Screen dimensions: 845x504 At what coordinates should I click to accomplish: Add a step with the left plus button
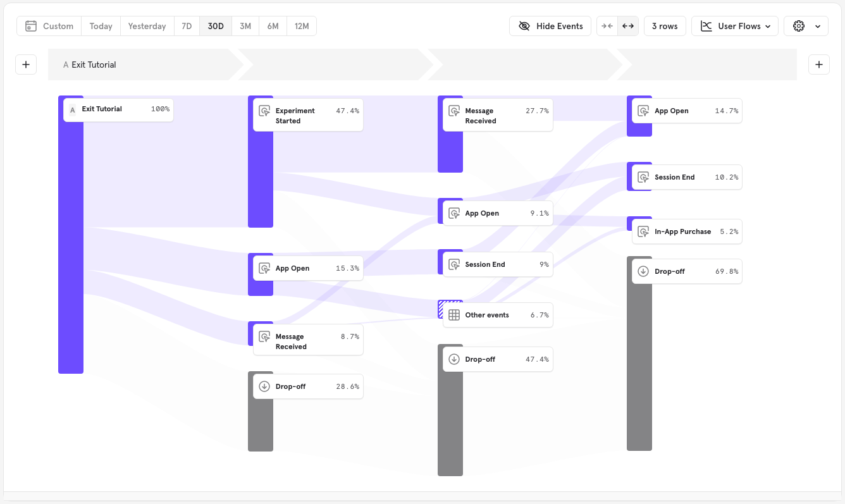pyautogui.click(x=26, y=64)
